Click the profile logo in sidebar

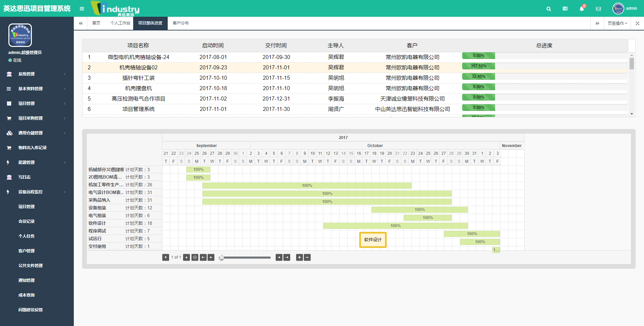[20, 35]
